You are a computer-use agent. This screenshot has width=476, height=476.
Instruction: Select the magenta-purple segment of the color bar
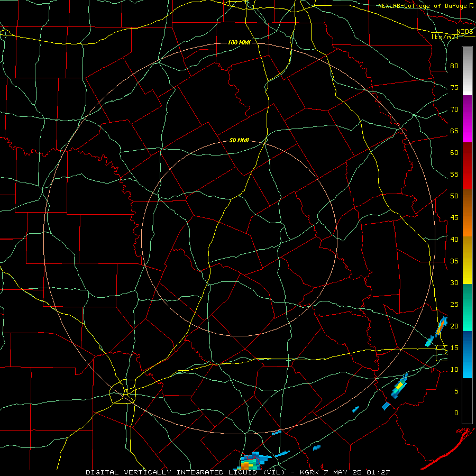tap(467, 119)
